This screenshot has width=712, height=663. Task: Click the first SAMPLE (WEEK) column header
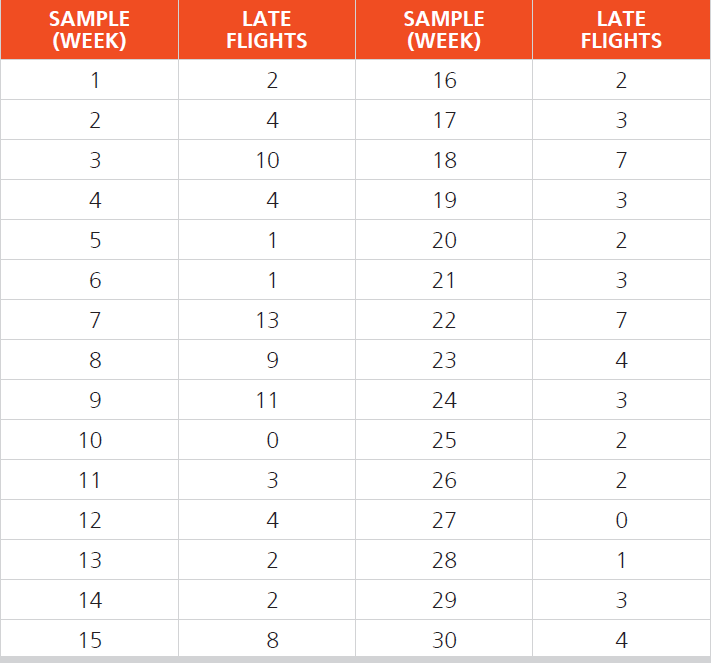click(89, 30)
